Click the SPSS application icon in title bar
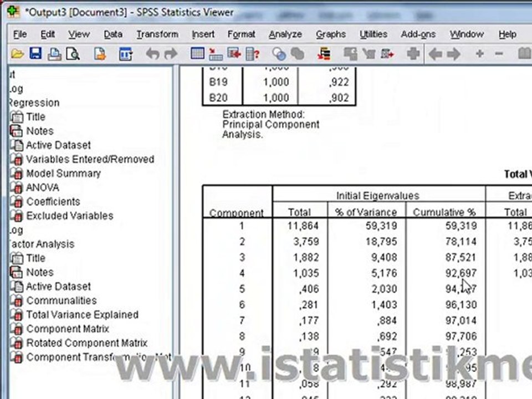The height and width of the screenshot is (399, 532). pos(13,12)
